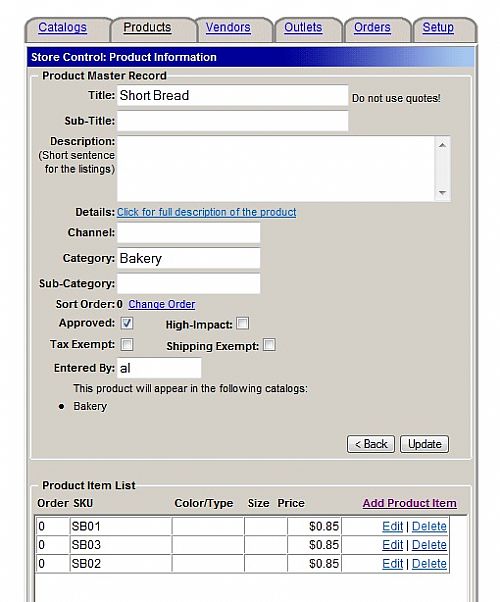Enable the High-Impact checkbox
This screenshot has height=602, width=500.
tap(242, 323)
